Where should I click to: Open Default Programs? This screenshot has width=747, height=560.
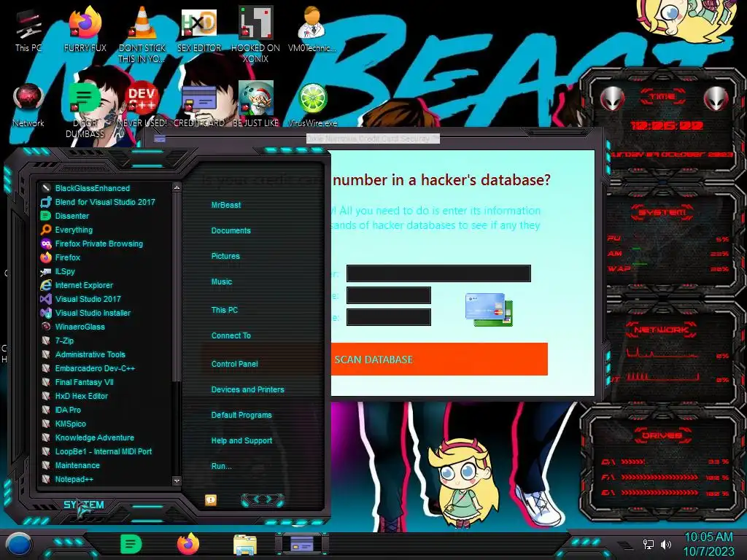click(x=241, y=415)
